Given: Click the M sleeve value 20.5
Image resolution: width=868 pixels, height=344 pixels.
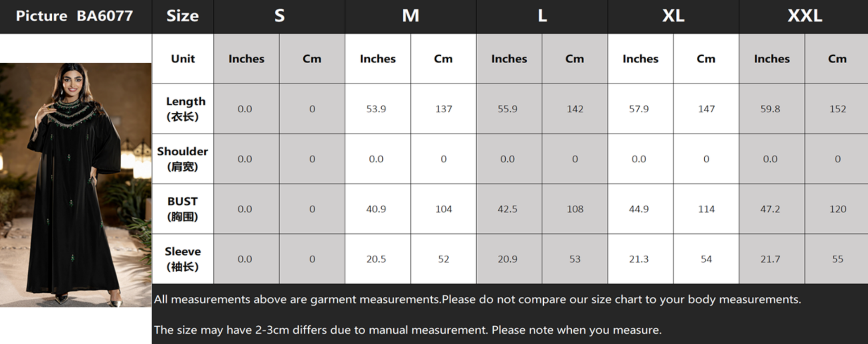Looking at the screenshot, I should (378, 259).
